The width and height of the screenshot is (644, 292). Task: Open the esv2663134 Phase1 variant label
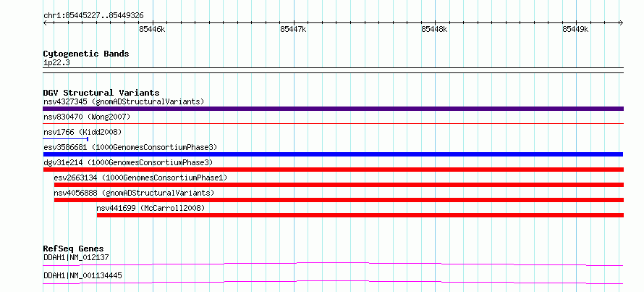point(140,178)
